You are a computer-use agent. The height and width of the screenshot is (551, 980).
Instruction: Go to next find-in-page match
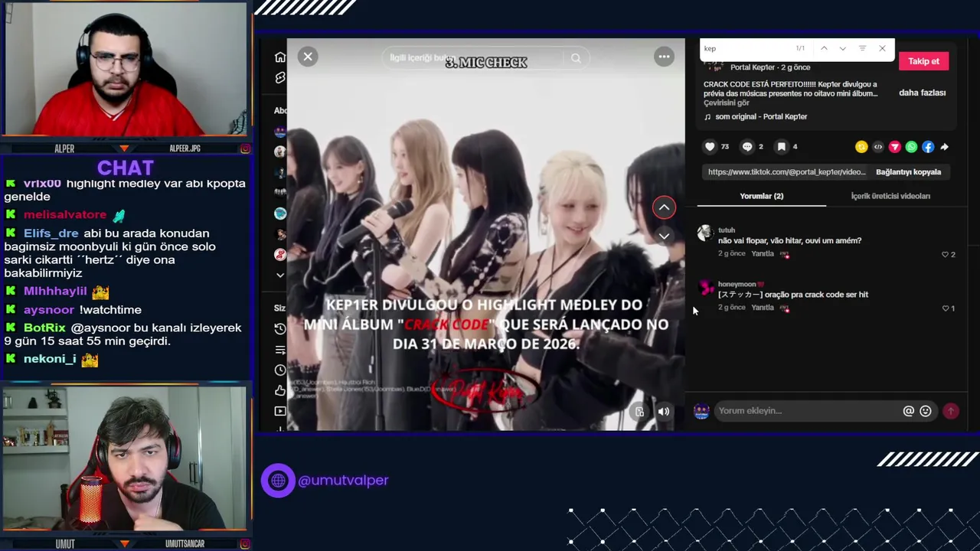(x=843, y=48)
